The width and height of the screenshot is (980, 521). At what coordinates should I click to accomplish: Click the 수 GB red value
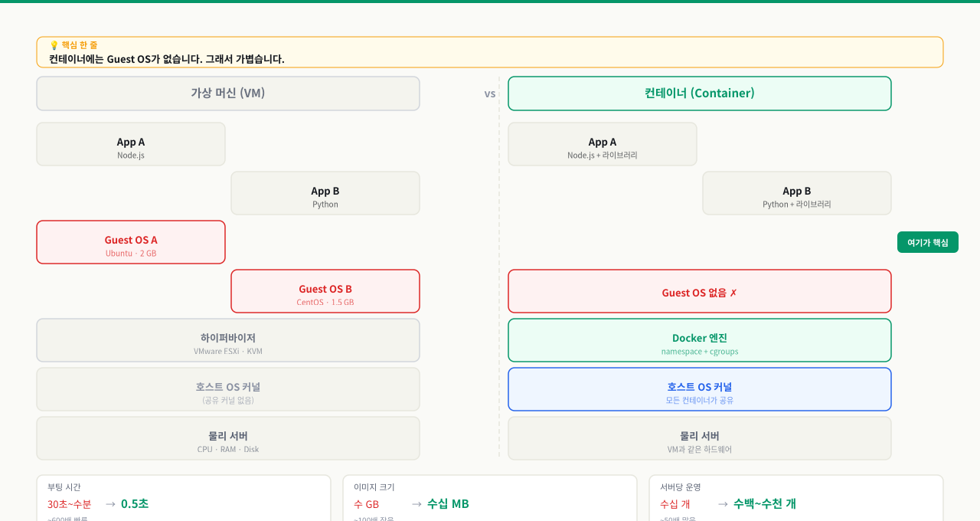pos(366,504)
